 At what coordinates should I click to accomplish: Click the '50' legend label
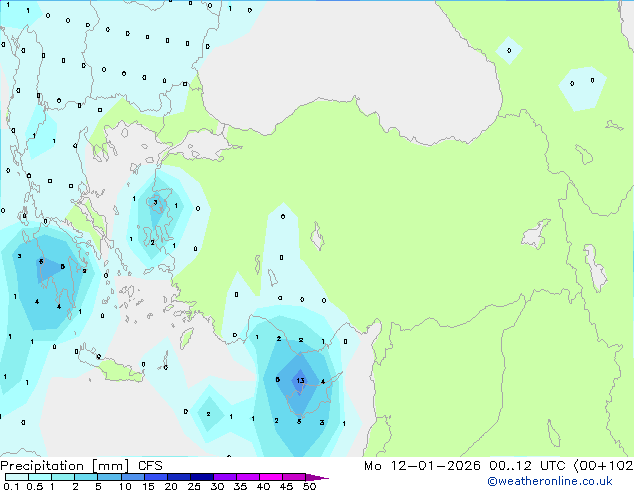pyautogui.click(x=309, y=486)
